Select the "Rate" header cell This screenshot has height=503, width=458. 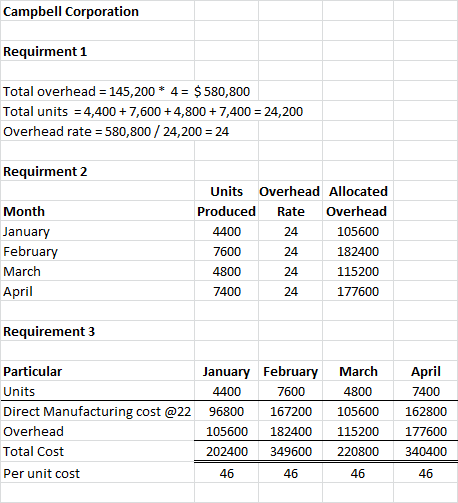(x=291, y=212)
